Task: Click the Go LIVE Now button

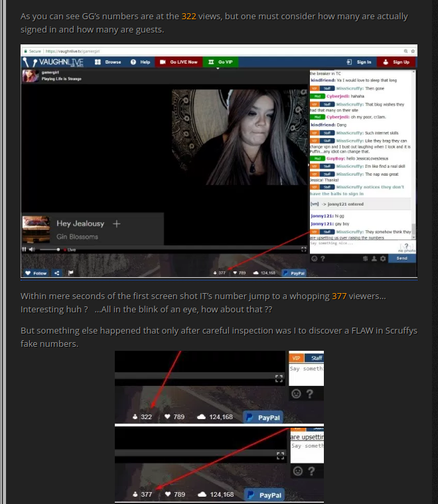Action: (179, 62)
